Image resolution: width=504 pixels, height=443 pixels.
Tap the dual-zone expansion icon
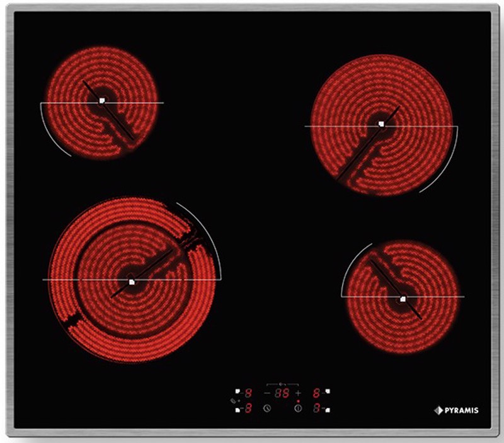coord(233,401)
